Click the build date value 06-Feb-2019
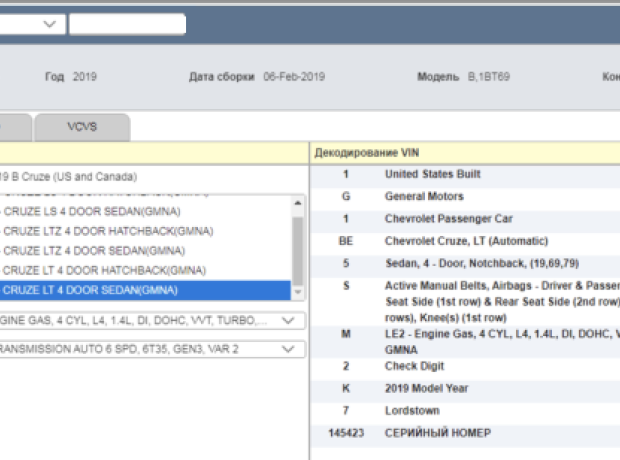 coord(294,77)
